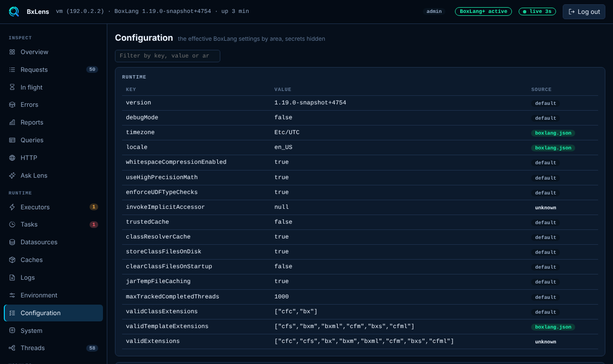
Task: Click the BoxLang+ active badge
Action: coord(483,11)
